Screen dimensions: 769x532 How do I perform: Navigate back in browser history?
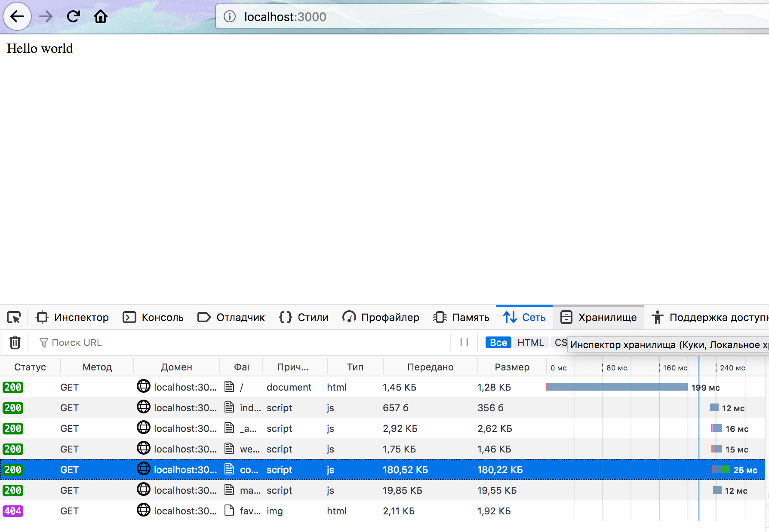17,16
